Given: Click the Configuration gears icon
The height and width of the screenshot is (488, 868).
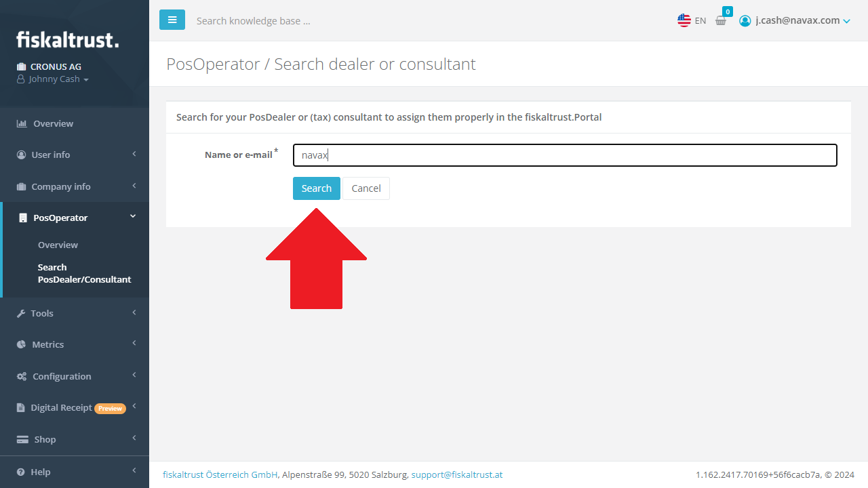Looking at the screenshot, I should point(22,376).
